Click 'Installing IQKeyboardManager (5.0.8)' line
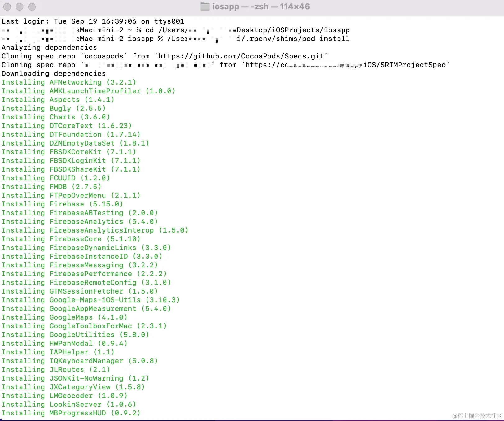504x421 pixels. coord(80,361)
